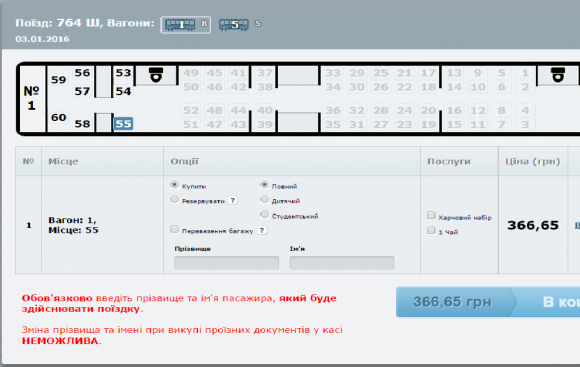Pick seat 57 on the wagon map

[82, 91]
